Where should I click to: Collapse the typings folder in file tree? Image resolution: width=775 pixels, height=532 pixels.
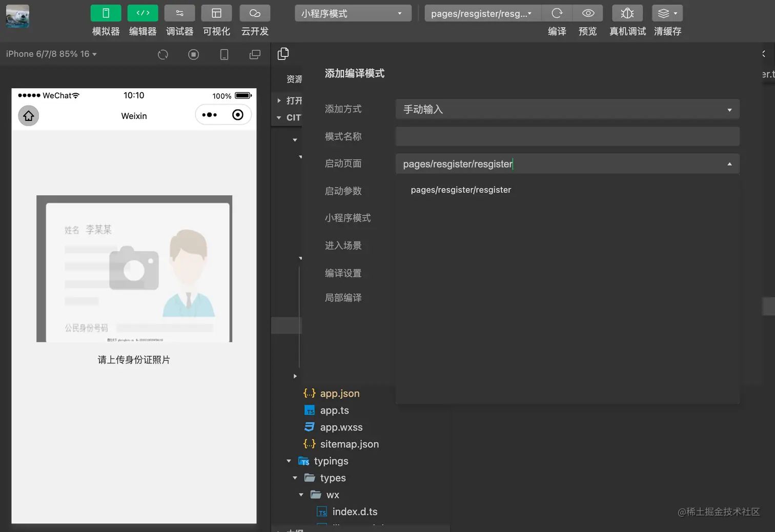coord(289,461)
